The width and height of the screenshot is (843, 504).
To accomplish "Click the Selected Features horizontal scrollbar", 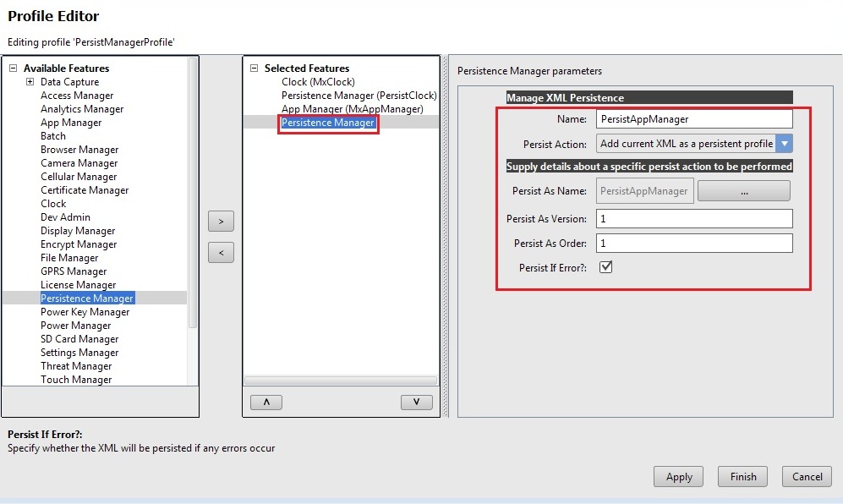I will coord(341,381).
